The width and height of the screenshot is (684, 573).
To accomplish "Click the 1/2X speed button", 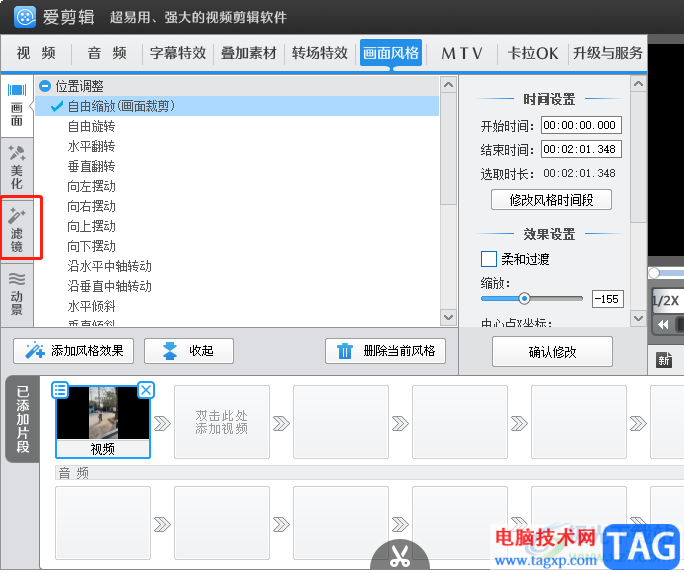I will pyautogui.click(x=667, y=300).
